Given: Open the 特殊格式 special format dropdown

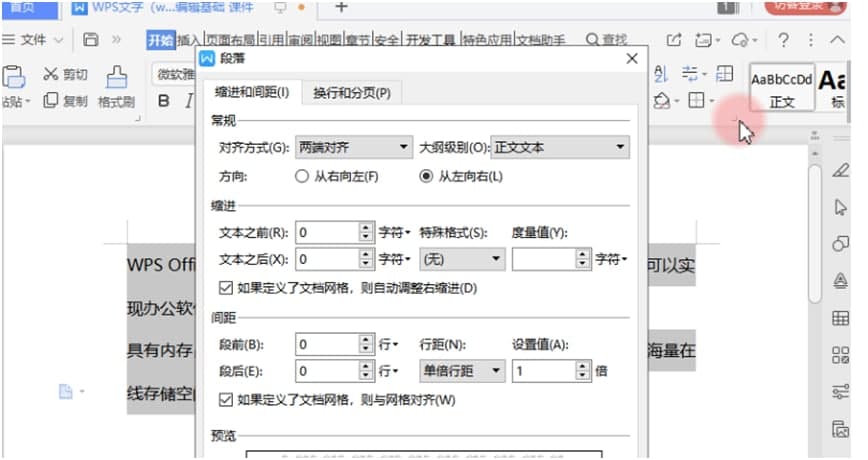Looking at the screenshot, I should click(462, 259).
